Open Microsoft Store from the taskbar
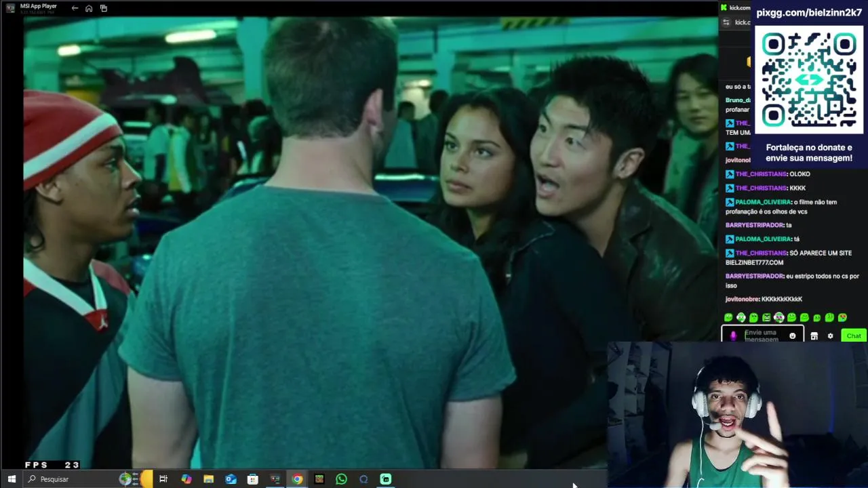This screenshot has width=868, height=488. pos(253,479)
